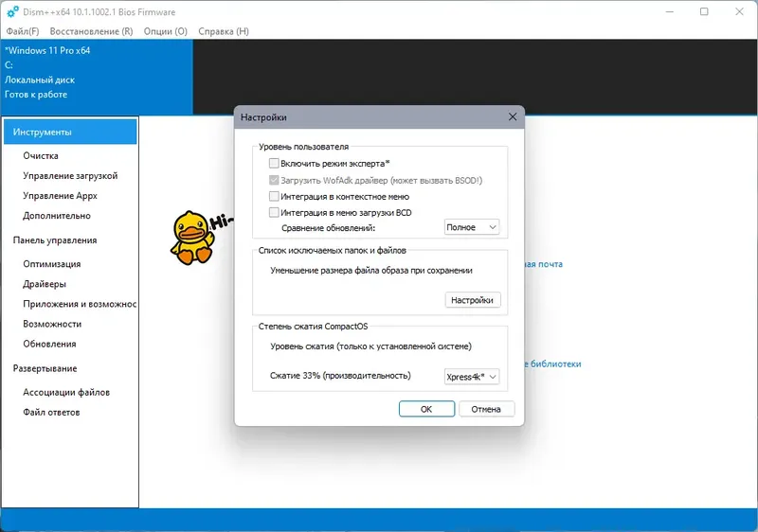Open Справка (H) menu
Image resolution: width=758 pixels, height=532 pixels.
click(x=224, y=31)
